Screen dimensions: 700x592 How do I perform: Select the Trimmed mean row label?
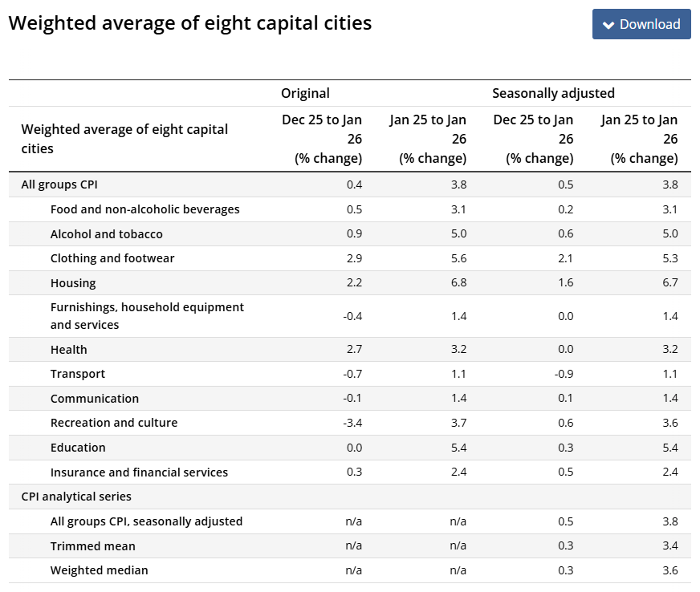click(x=92, y=546)
